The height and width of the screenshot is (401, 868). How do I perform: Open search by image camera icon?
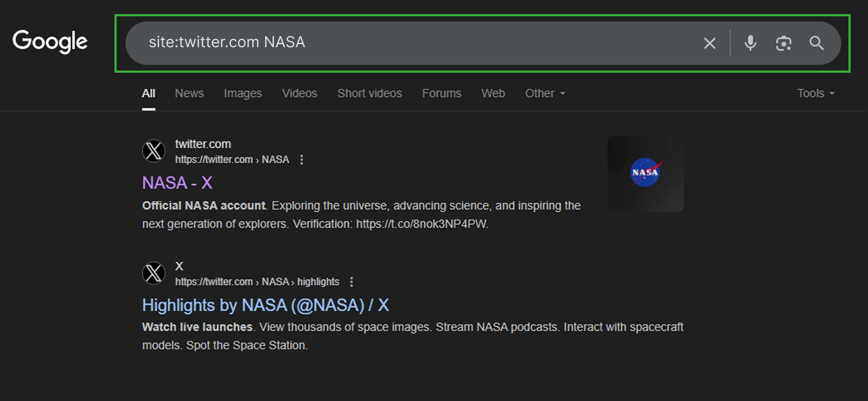coord(783,43)
